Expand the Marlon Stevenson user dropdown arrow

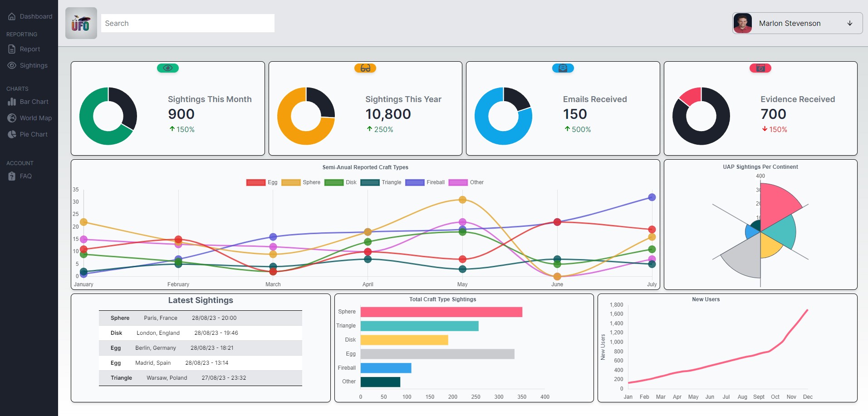pyautogui.click(x=850, y=23)
